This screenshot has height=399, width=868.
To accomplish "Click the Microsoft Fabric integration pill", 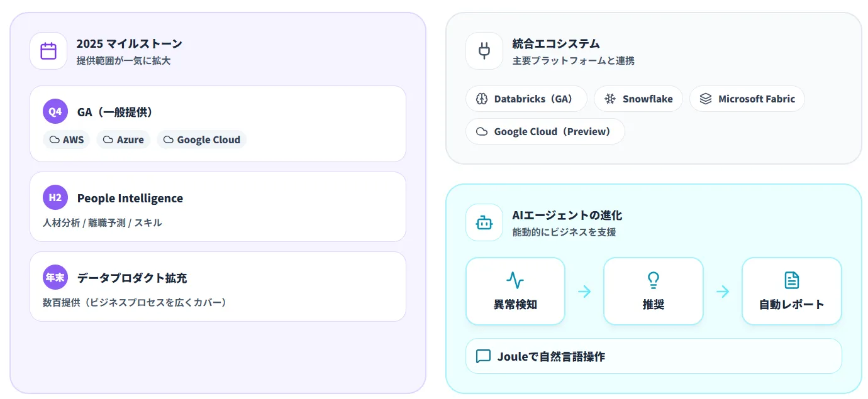I will click(x=747, y=99).
